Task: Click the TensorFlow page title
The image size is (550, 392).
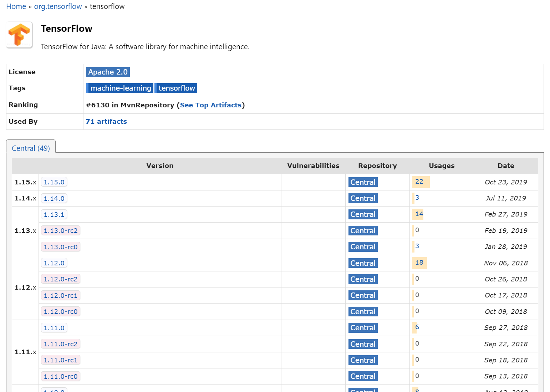Action: (67, 29)
